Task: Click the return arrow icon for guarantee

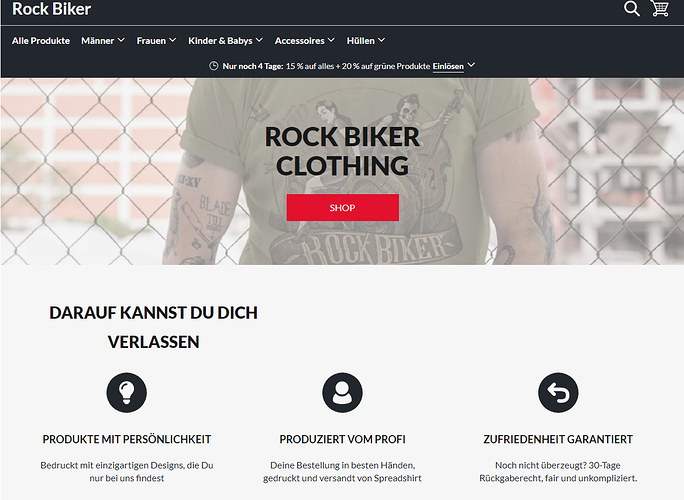Action: pos(558,392)
